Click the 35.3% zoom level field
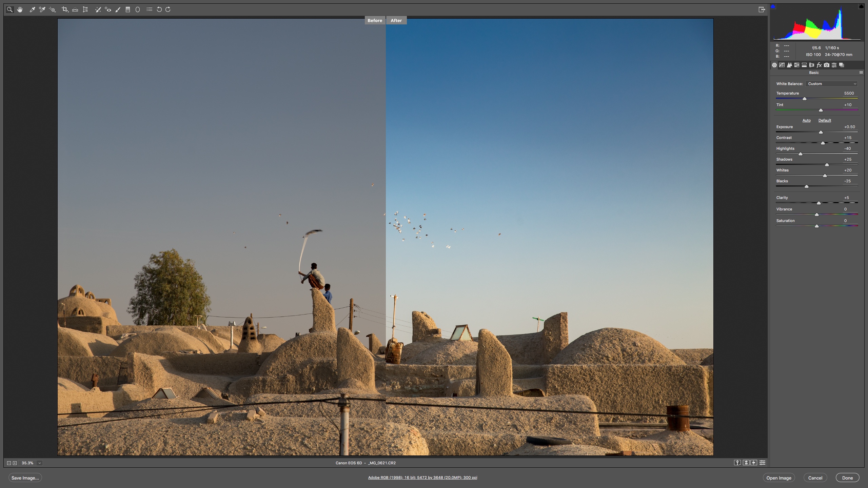 click(x=27, y=463)
